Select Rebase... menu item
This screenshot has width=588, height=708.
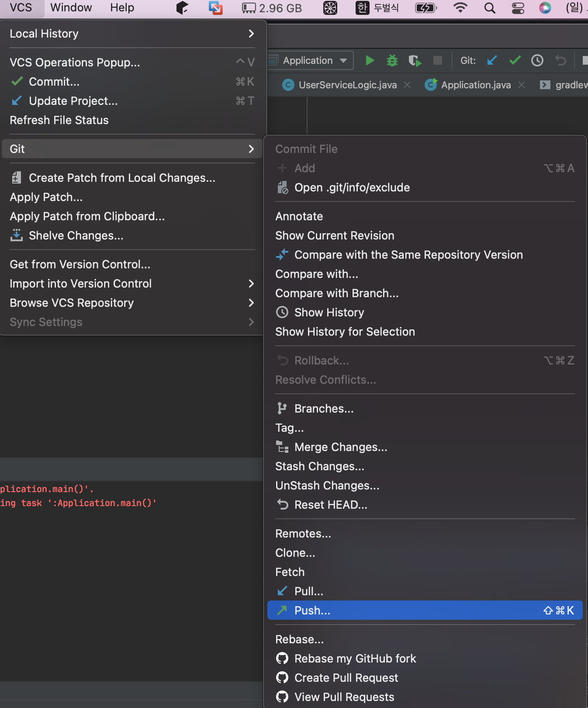click(425, 639)
